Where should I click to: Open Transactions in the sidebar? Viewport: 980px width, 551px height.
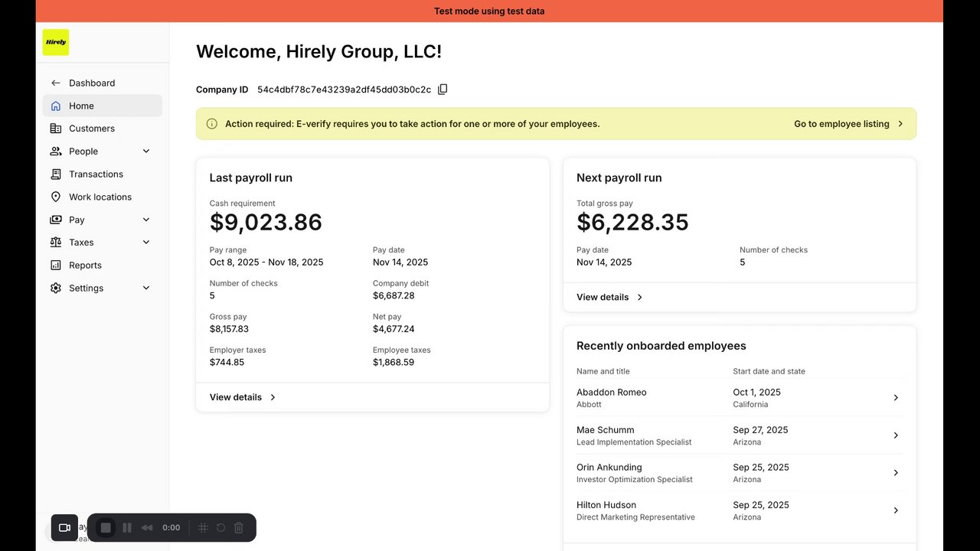(96, 174)
